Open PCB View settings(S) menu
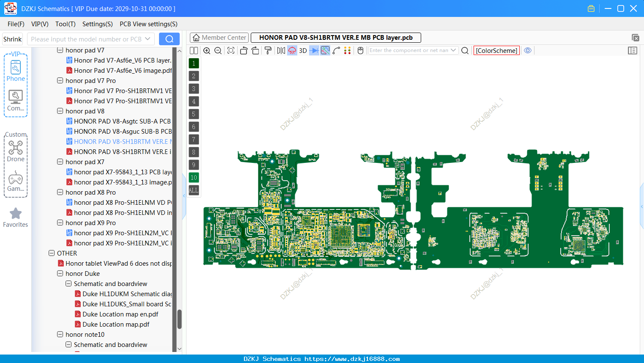The image size is (644, 363). tap(148, 24)
